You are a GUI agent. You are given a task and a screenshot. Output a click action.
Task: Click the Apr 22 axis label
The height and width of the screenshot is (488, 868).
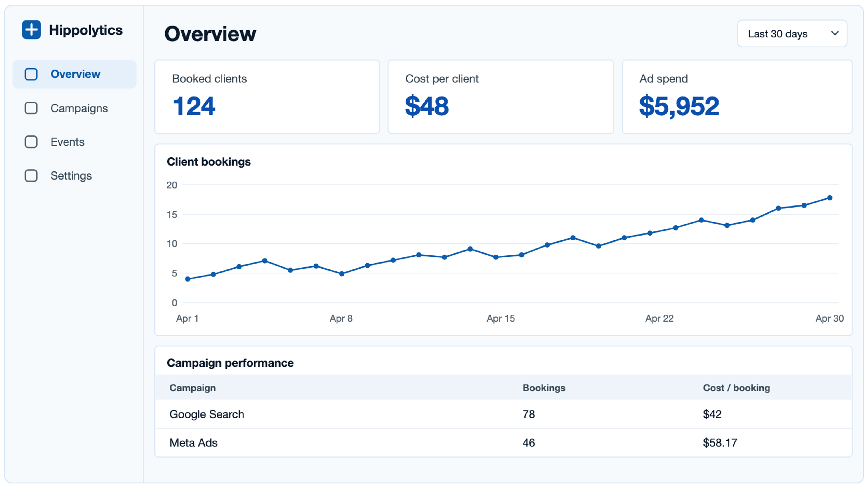pos(659,318)
